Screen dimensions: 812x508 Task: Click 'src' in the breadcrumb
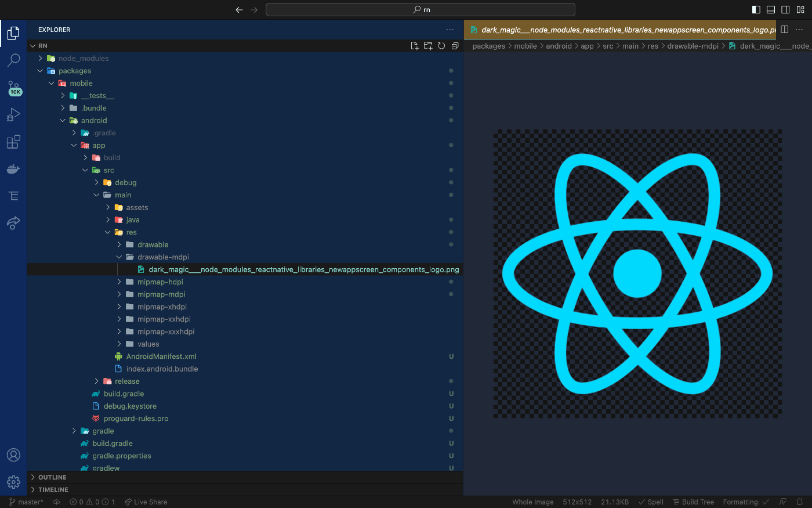click(x=608, y=46)
